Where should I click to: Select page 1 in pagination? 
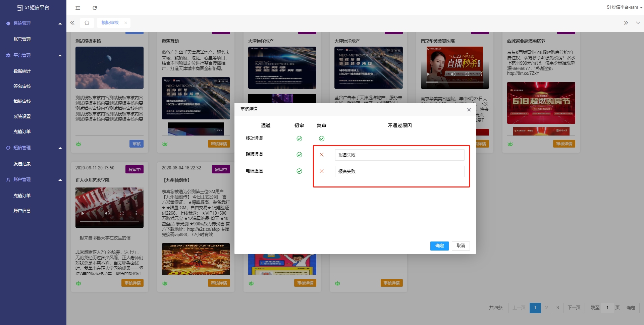535,308
